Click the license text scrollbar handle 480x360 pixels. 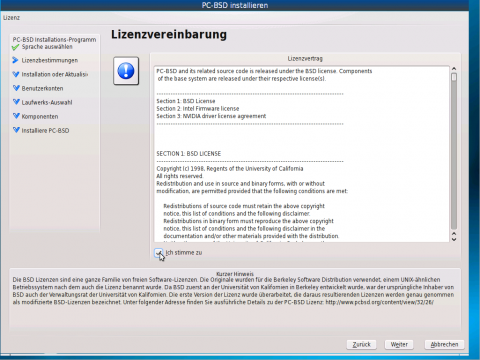click(454, 77)
